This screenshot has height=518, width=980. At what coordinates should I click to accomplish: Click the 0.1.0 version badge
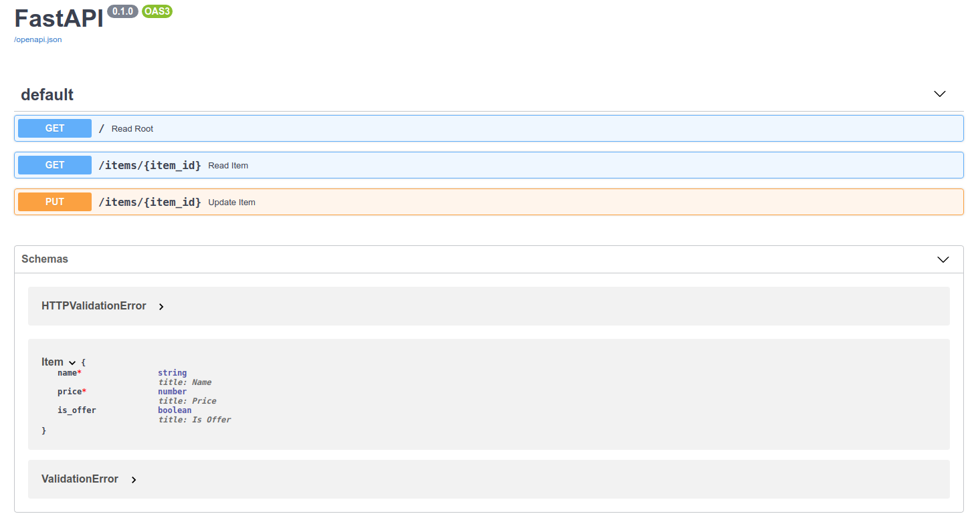pyautogui.click(x=122, y=11)
